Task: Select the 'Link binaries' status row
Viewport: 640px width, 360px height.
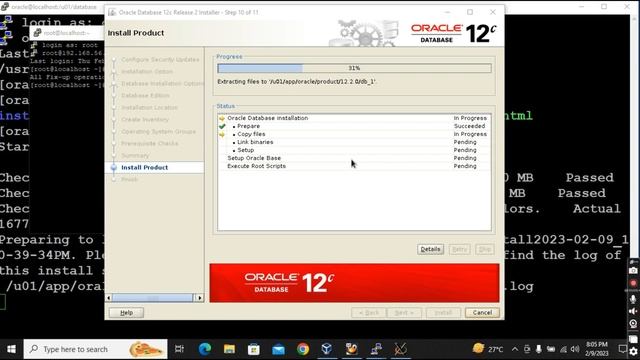Action: pos(354,142)
